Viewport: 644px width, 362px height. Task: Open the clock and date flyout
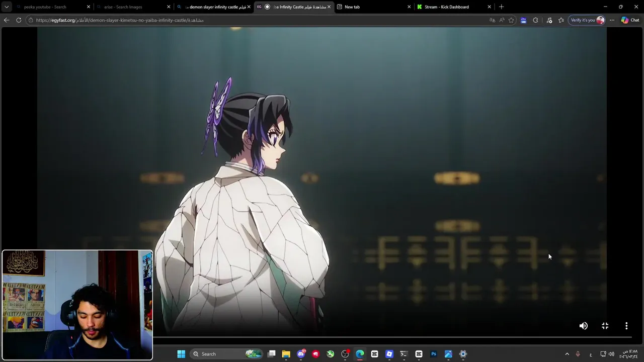click(629, 354)
